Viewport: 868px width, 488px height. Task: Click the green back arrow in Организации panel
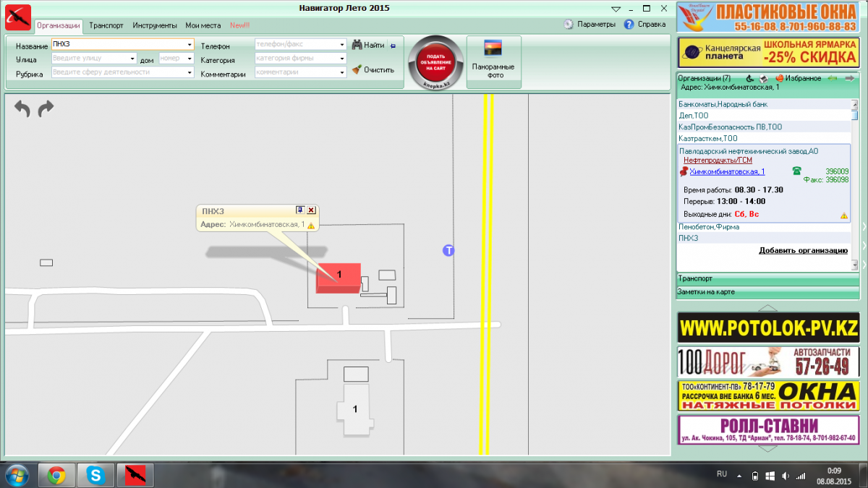click(833, 78)
